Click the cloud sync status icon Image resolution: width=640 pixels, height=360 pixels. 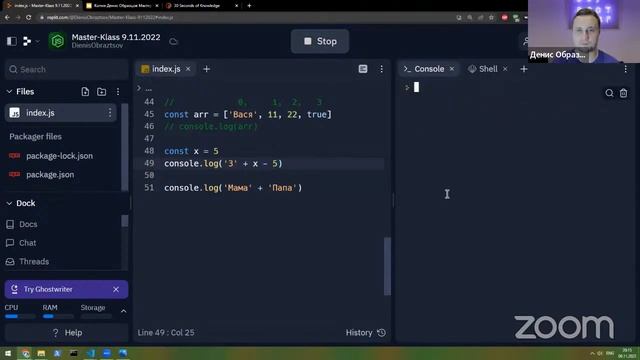coord(173,42)
